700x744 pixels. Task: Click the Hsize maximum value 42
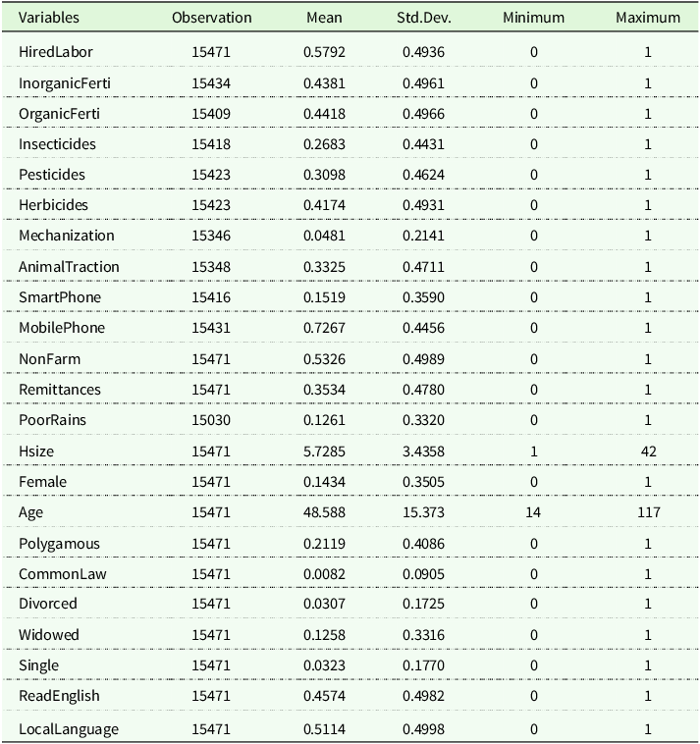coord(648,451)
